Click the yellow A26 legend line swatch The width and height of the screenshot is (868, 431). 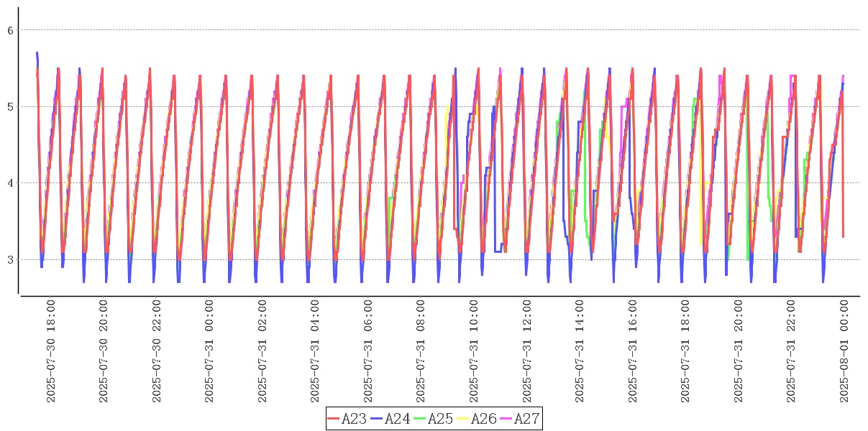[x=463, y=419]
